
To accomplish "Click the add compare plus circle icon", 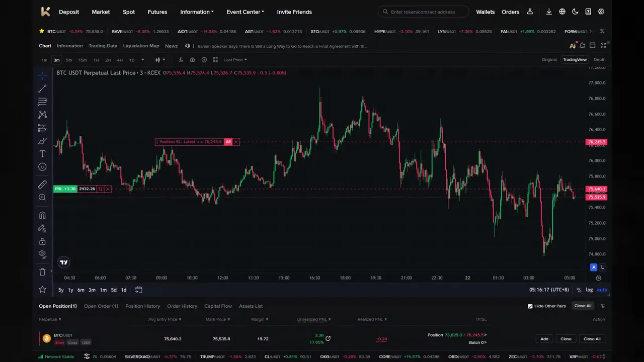I will [x=204, y=60].
